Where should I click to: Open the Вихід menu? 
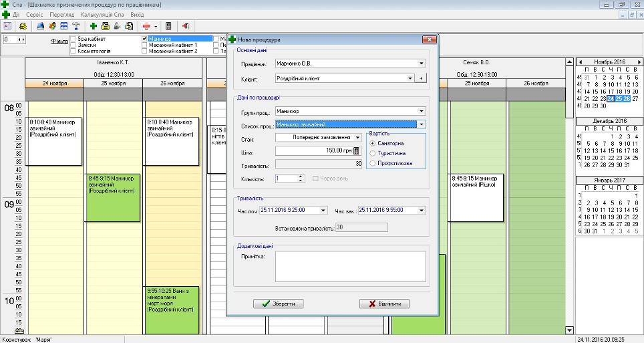click(x=137, y=15)
